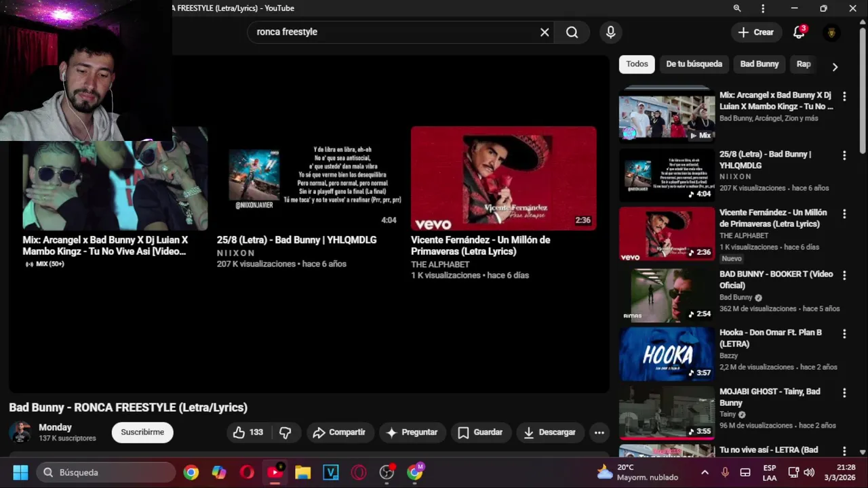The height and width of the screenshot is (488, 868).
Task: Open the BOOKER T sidebar thumbnail
Action: point(667,295)
